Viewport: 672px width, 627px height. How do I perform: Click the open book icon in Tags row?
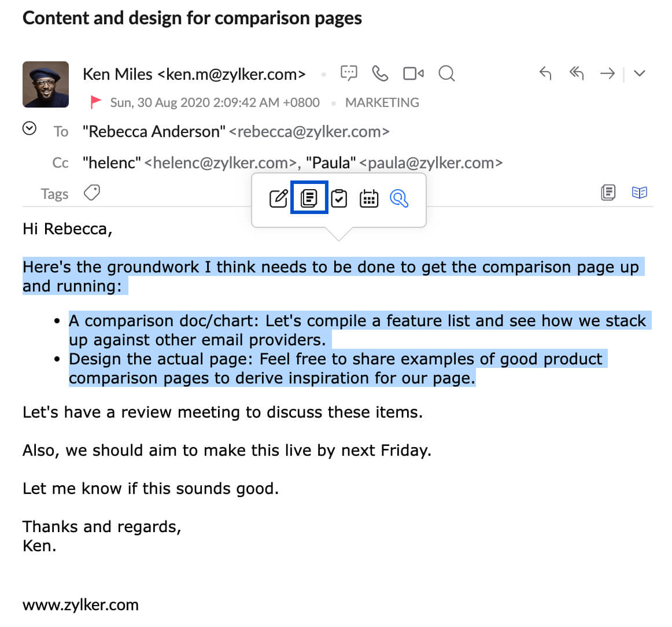click(x=640, y=193)
